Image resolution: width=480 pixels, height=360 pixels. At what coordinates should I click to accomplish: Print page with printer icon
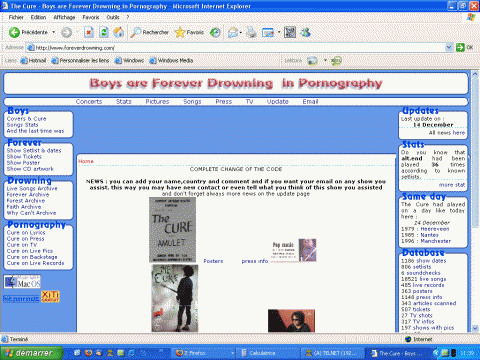click(252, 32)
